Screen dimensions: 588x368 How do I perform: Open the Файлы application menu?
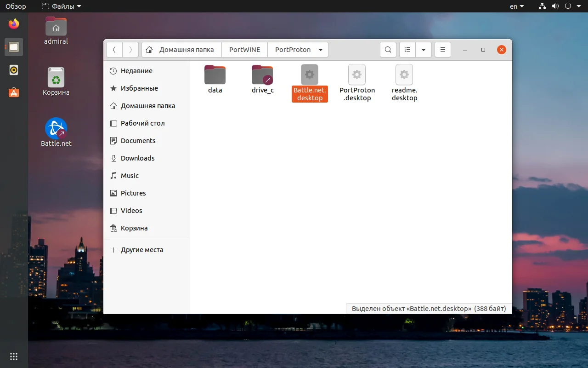click(x=61, y=6)
